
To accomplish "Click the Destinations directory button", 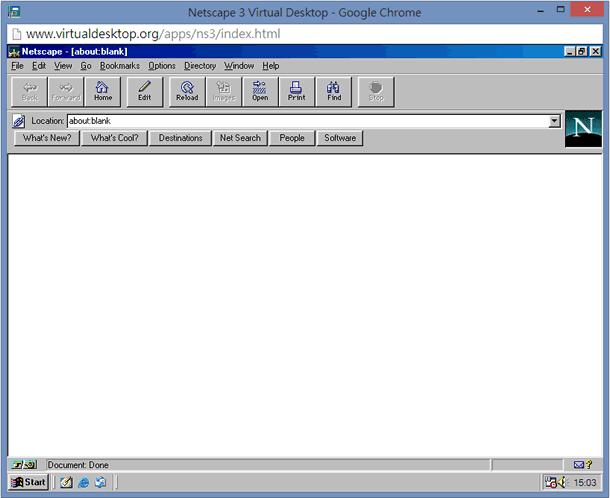I will click(x=181, y=138).
